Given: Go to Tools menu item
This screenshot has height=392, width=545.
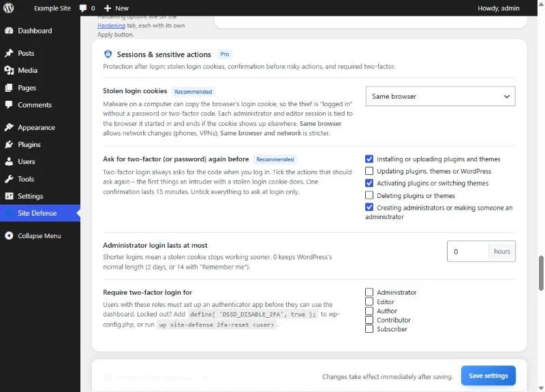Looking at the screenshot, I should click(40, 179).
